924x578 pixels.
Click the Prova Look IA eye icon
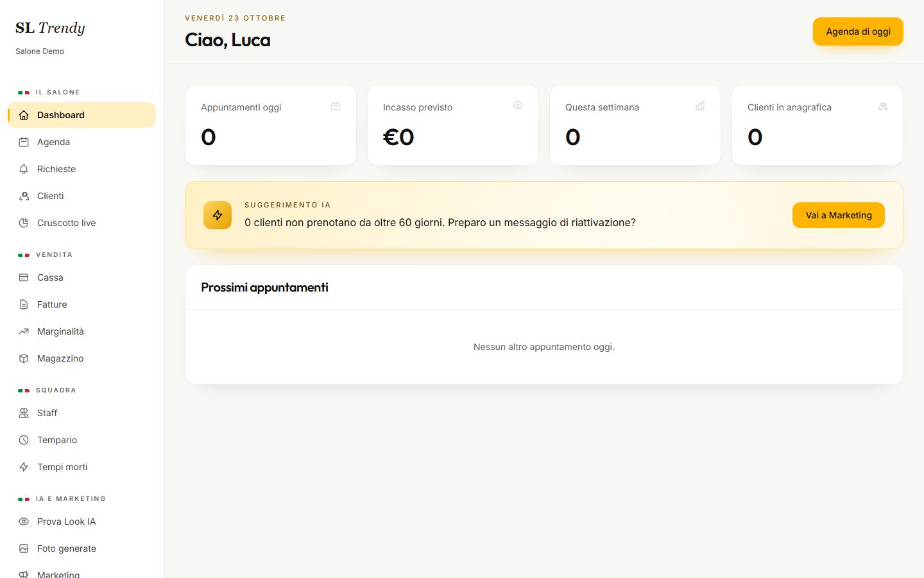[x=24, y=521]
